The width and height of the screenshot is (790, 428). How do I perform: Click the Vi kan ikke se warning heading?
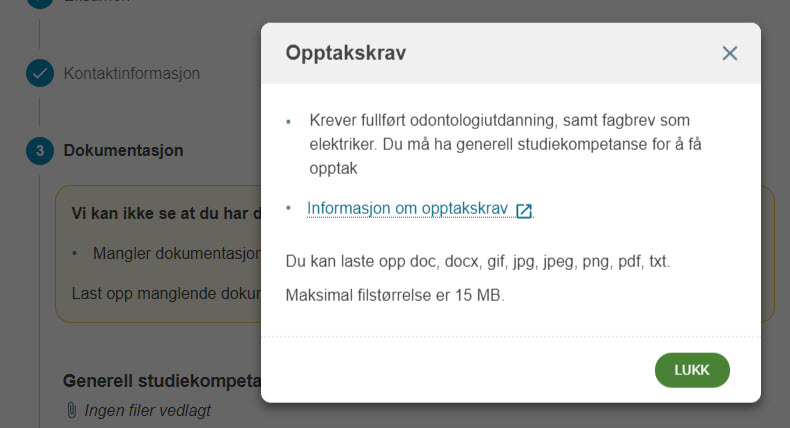tap(166, 213)
